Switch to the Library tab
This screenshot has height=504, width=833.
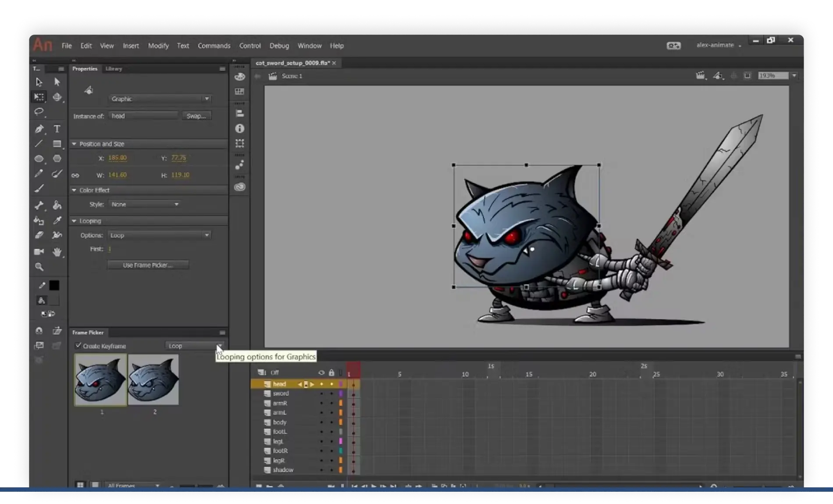[114, 69]
